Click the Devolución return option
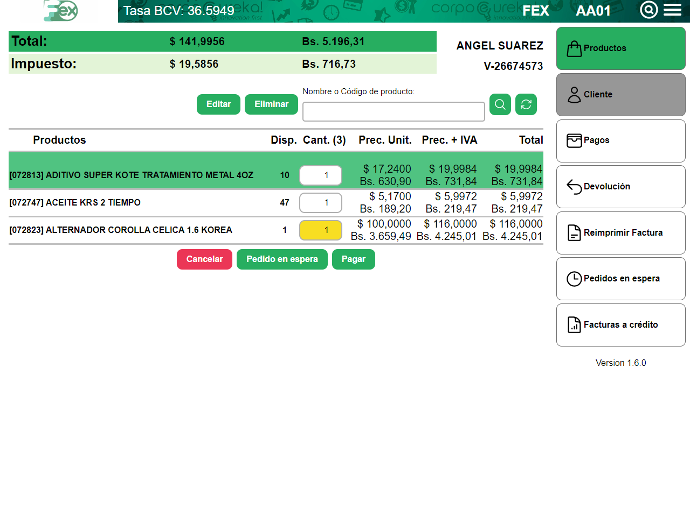The width and height of the screenshot is (690, 516). click(x=620, y=187)
